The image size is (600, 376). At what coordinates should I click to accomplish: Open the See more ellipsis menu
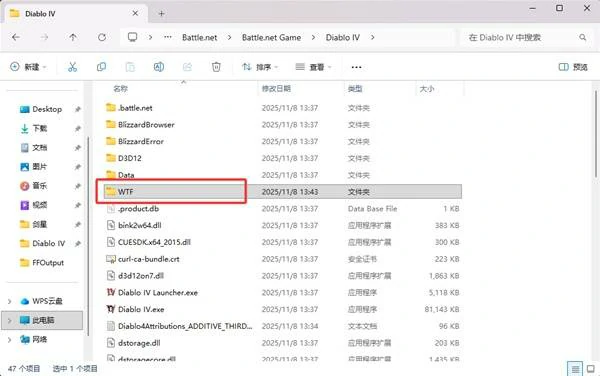(x=356, y=67)
